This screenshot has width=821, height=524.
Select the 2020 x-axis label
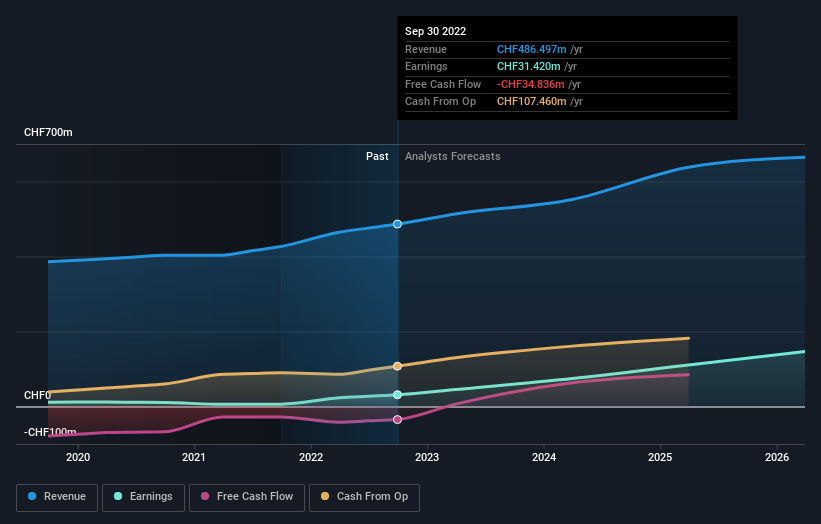click(78, 457)
